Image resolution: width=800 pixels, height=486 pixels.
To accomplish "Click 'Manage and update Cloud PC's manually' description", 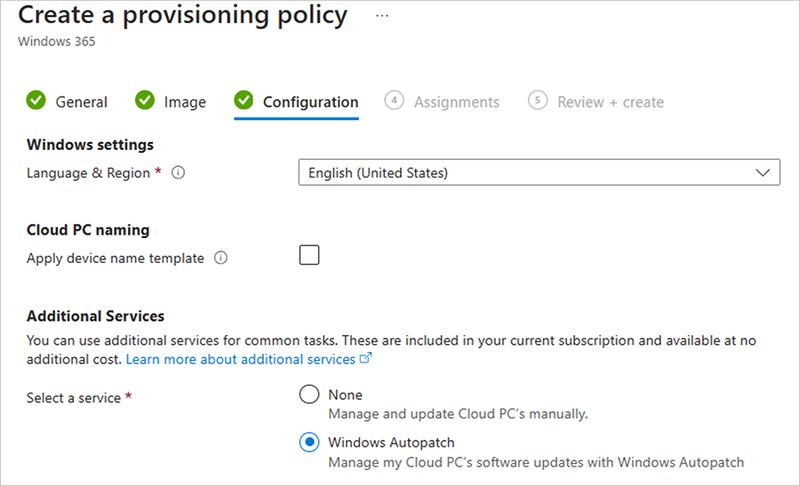I will tap(458, 414).
